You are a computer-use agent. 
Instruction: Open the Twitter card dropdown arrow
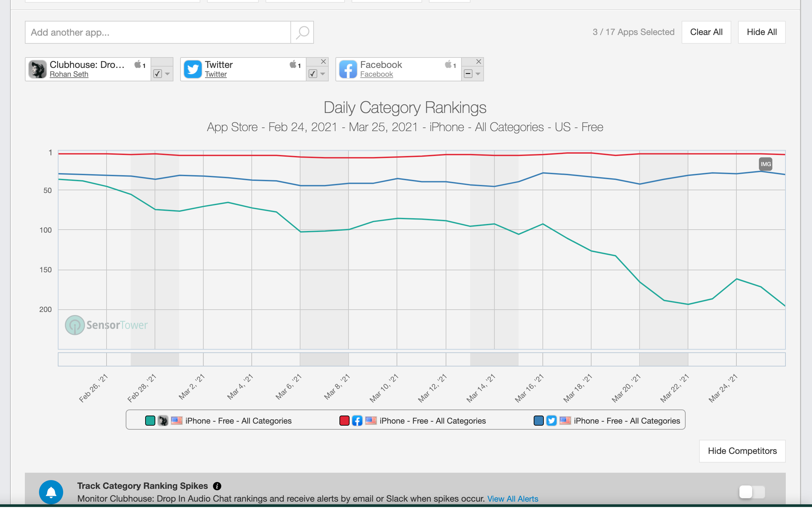[x=323, y=74]
